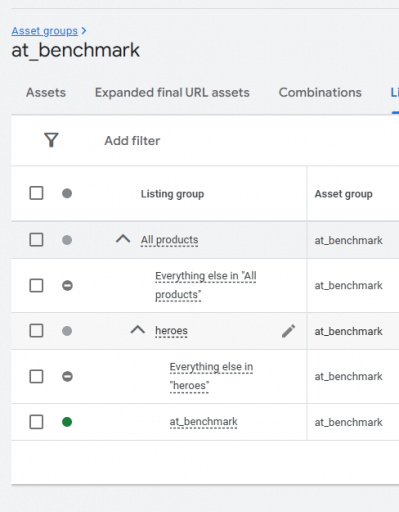Click the Add filter field
The width and height of the screenshot is (399, 512).
[132, 141]
